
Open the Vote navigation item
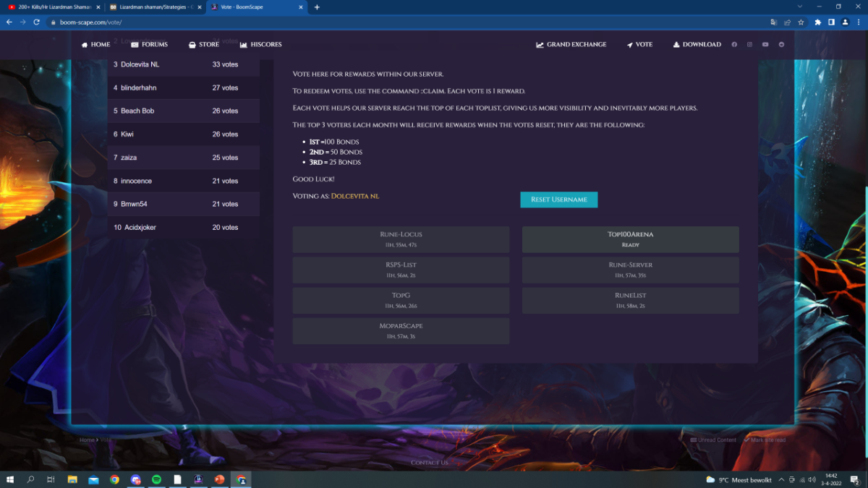(x=639, y=45)
